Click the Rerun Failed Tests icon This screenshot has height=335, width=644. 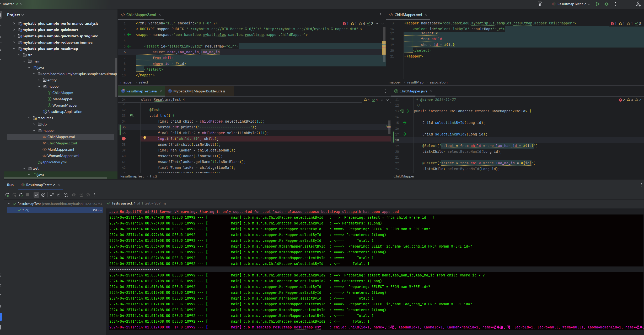pos(14,195)
